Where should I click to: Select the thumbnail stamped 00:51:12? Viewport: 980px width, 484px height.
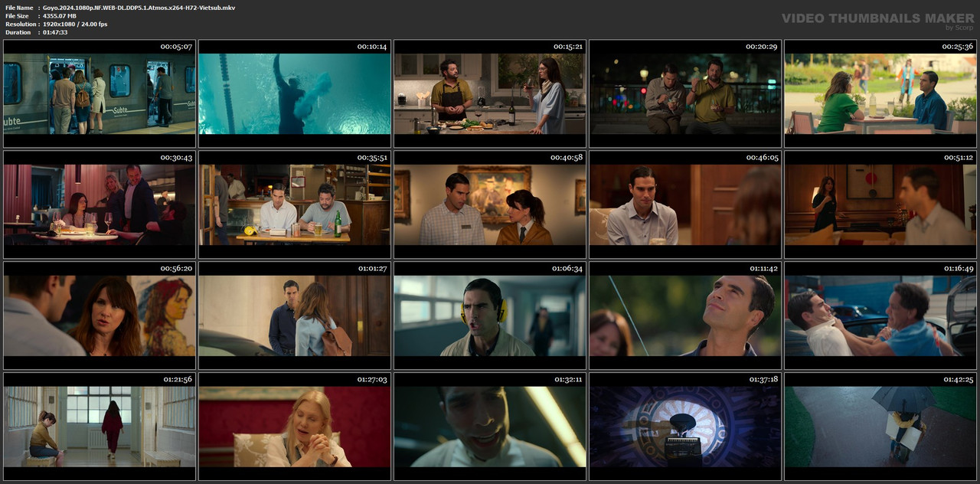880,204
